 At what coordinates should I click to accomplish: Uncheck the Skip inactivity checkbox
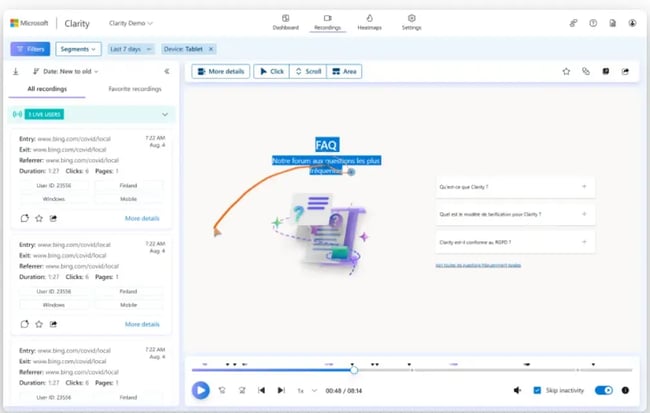coord(537,390)
